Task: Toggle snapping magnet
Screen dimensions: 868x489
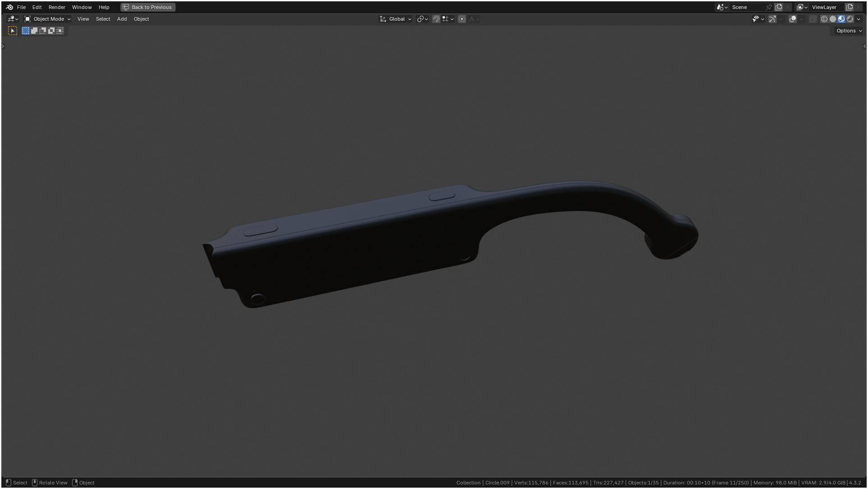Action: point(436,19)
